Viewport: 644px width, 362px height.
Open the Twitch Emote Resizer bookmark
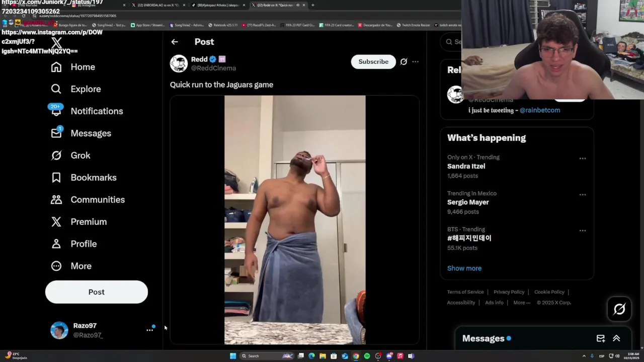pos(414,25)
